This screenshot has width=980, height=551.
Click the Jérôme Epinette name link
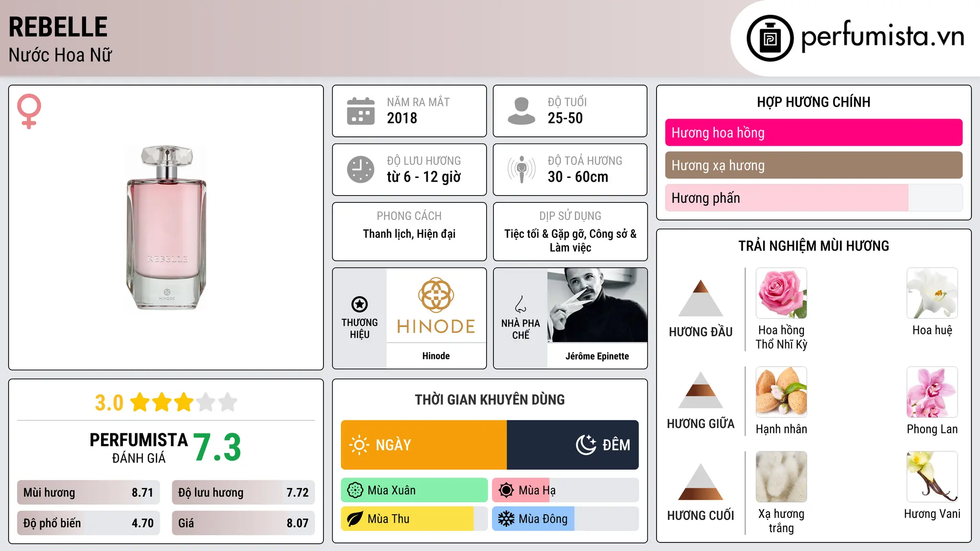tap(597, 356)
